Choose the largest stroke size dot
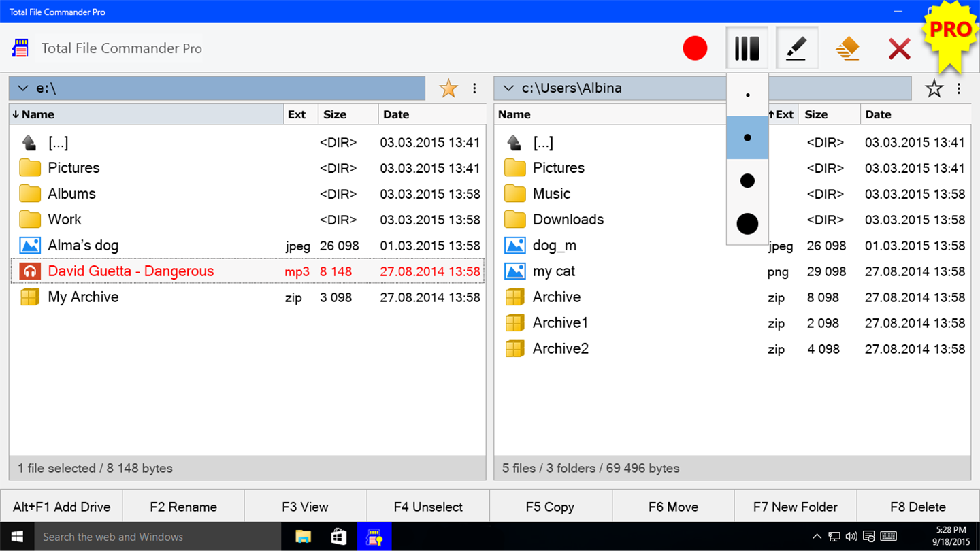Viewport: 980px width, 551px height. point(747,223)
